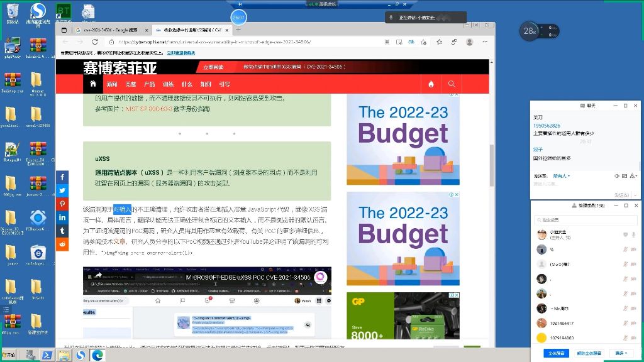Click the Tumblr share icon
Image resolution: width=644 pixels, height=362 pixels.
click(62, 231)
